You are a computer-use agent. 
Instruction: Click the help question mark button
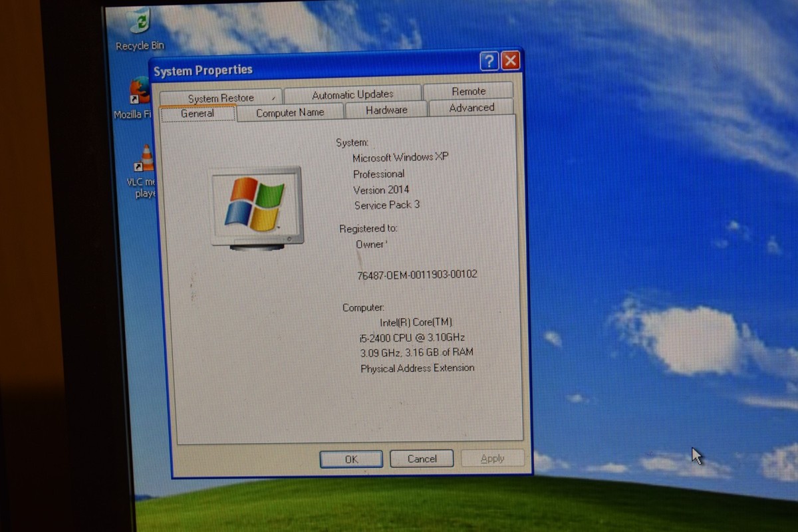(x=489, y=61)
